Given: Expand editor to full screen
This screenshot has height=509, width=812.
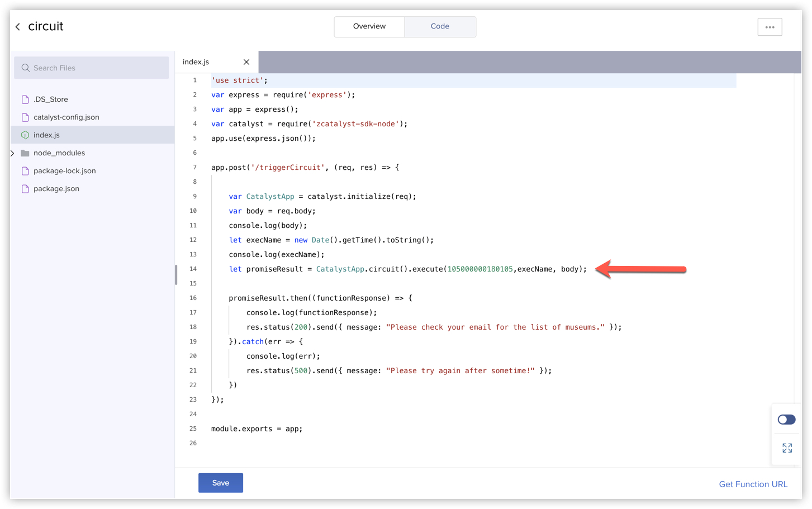Looking at the screenshot, I should coord(787,448).
